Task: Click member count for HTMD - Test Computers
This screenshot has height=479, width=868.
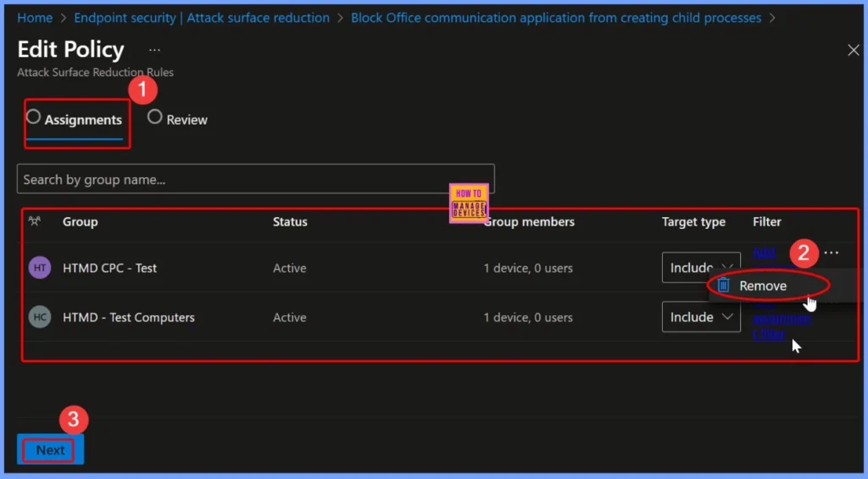Action: pyautogui.click(x=528, y=317)
